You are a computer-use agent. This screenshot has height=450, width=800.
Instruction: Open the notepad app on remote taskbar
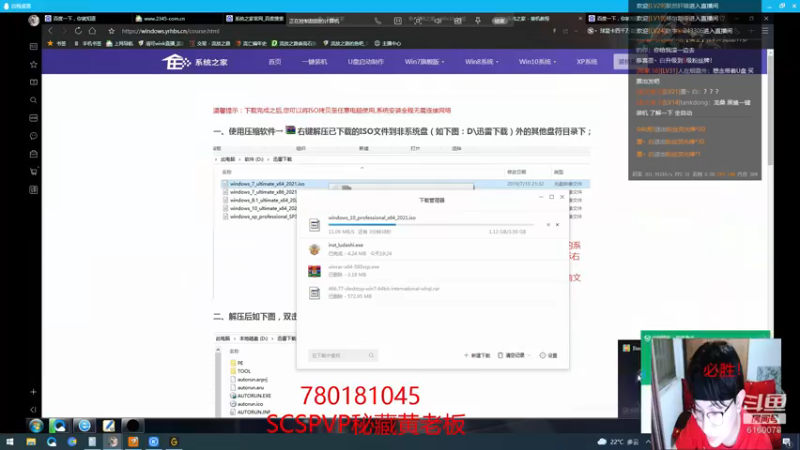tap(109, 426)
